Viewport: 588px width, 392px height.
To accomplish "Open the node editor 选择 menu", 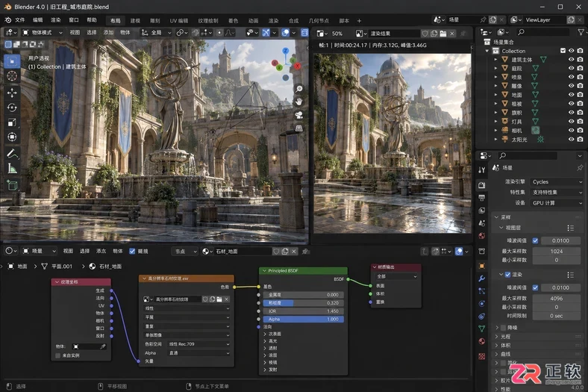I will click(85, 251).
